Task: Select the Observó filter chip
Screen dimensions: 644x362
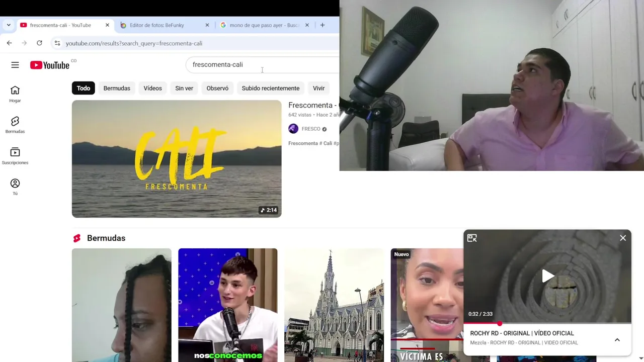Action: pyautogui.click(x=217, y=88)
